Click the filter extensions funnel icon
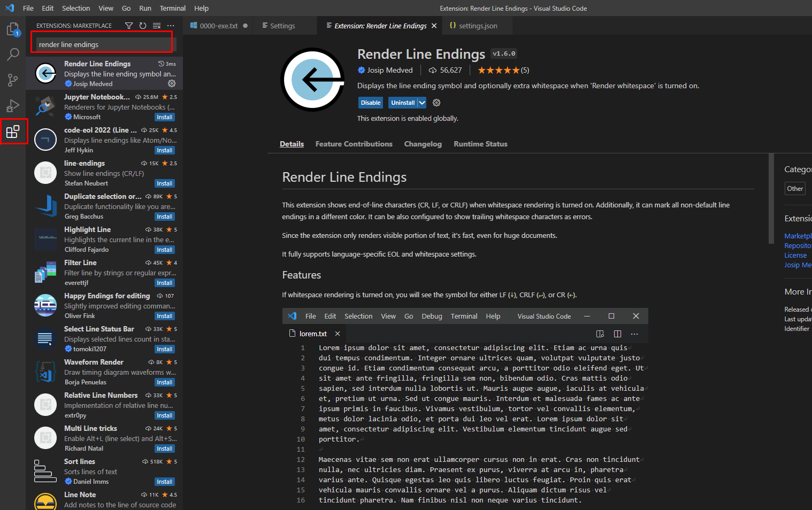Image resolution: width=812 pixels, height=510 pixels. pyautogui.click(x=129, y=26)
